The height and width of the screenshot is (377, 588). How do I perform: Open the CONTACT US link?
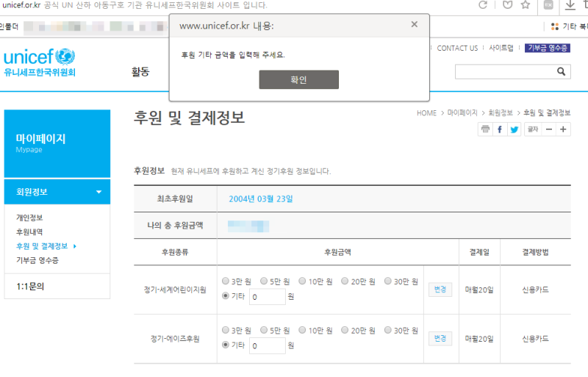(457, 48)
